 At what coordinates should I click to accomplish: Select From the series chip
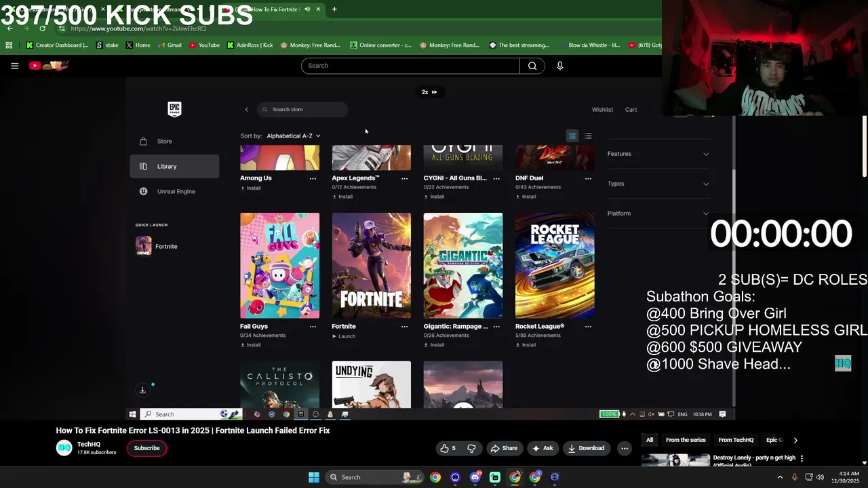(x=686, y=440)
